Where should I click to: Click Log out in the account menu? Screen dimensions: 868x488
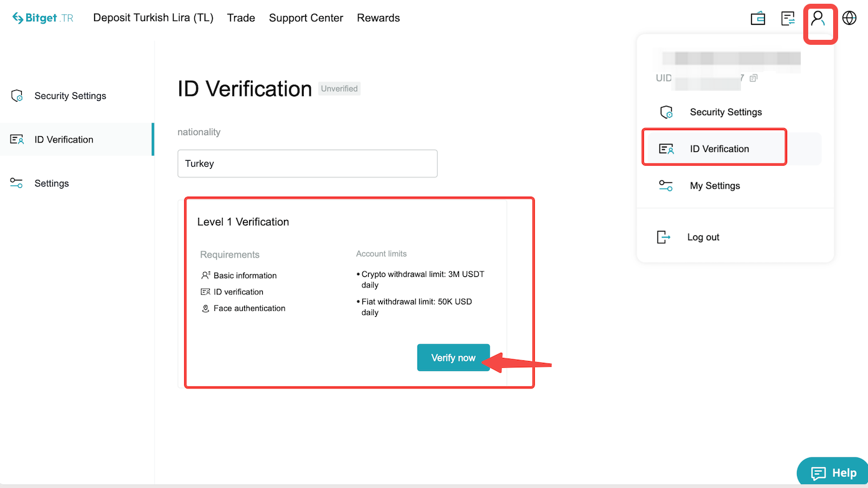click(x=702, y=237)
